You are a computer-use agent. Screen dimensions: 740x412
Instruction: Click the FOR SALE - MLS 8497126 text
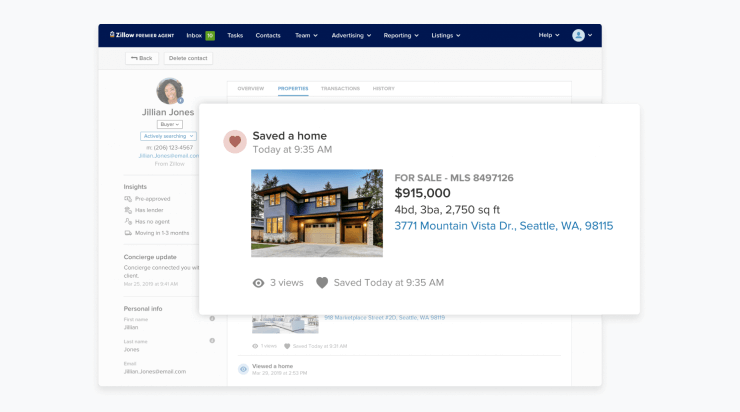pyautogui.click(x=454, y=178)
